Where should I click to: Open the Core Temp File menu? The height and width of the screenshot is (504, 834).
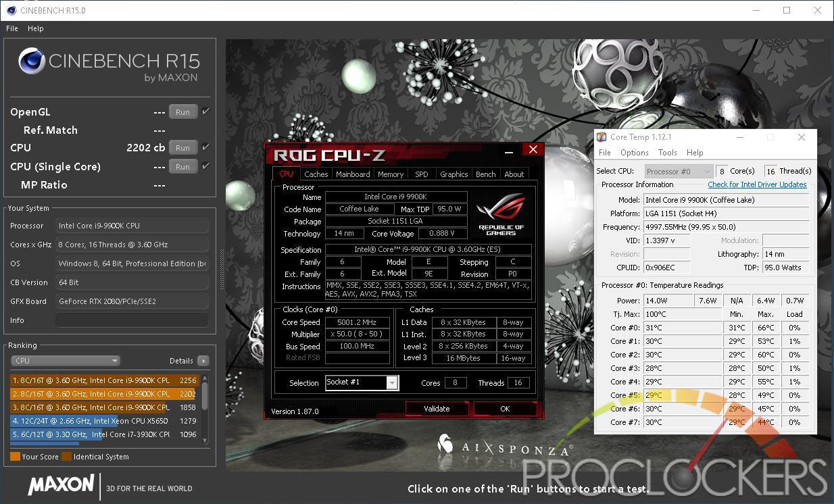pos(605,153)
